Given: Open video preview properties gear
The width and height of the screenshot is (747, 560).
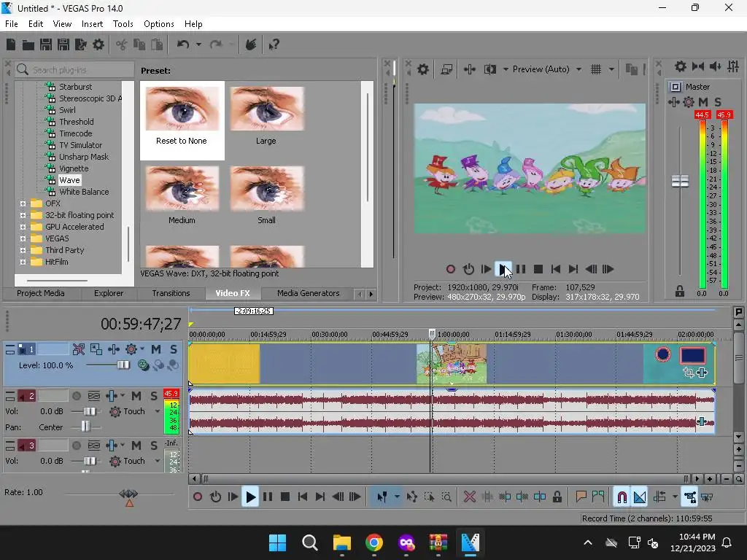Looking at the screenshot, I should (x=423, y=69).
